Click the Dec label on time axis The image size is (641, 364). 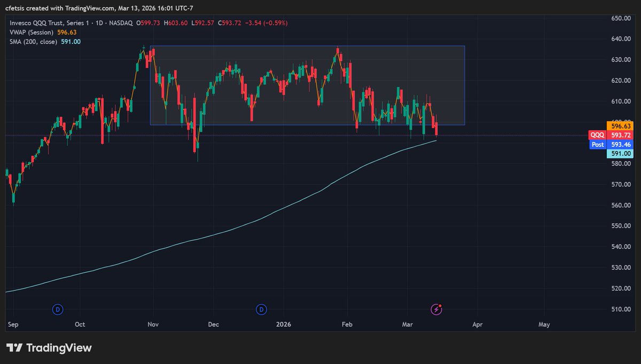(x=214, y=325)
